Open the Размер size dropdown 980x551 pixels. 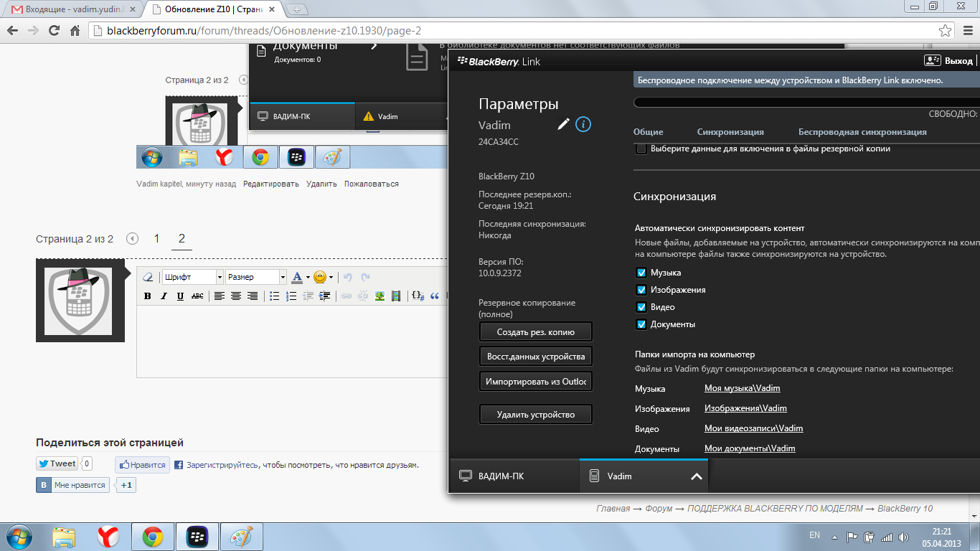click(256, 277)
